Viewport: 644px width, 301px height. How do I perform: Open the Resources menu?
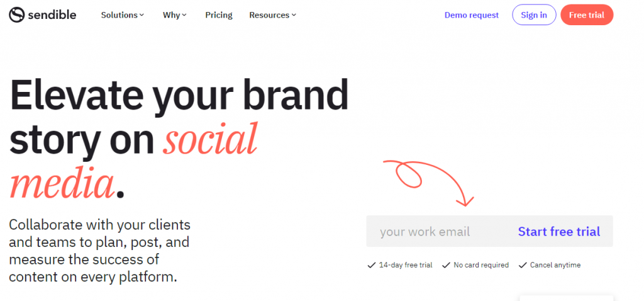click(272, 15)
